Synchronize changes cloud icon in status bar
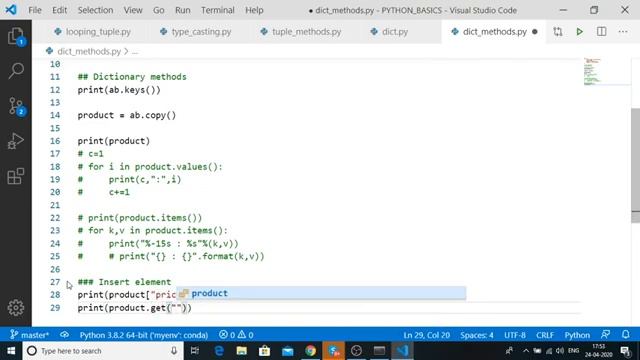Image resolution: width=640 pixels, height=360 pixels. point(64,335)
